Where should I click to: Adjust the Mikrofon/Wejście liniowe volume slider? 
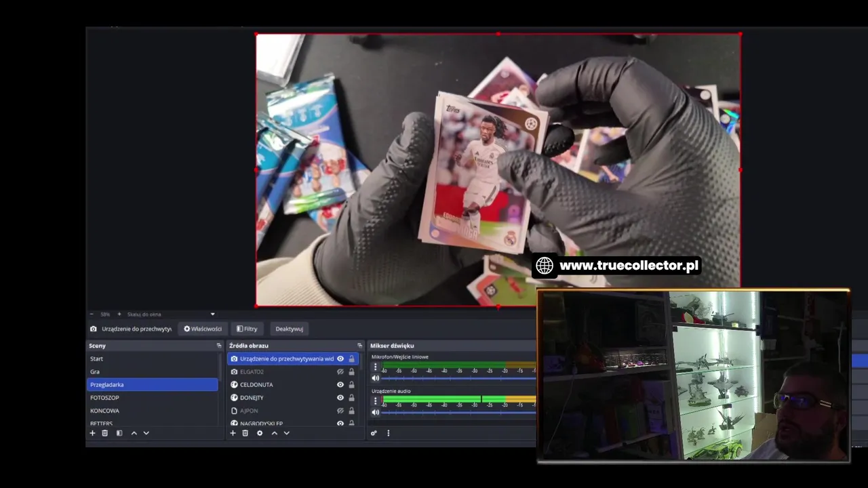click(459, 378)
